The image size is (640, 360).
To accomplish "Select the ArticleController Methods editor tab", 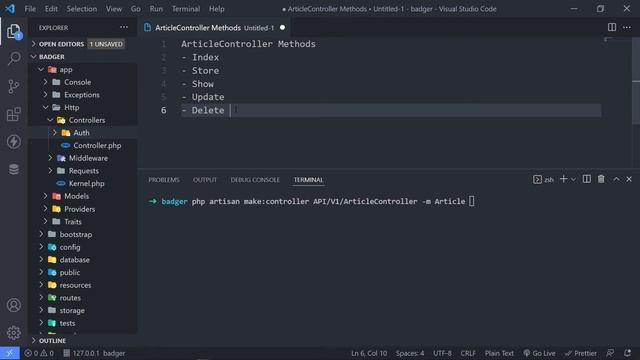I will [x=214, y=27].
